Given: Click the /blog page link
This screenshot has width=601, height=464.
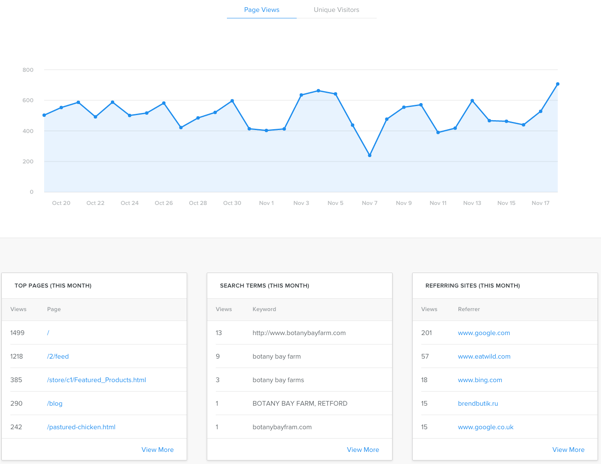Looking at the screenshot, I should point(55,403).
